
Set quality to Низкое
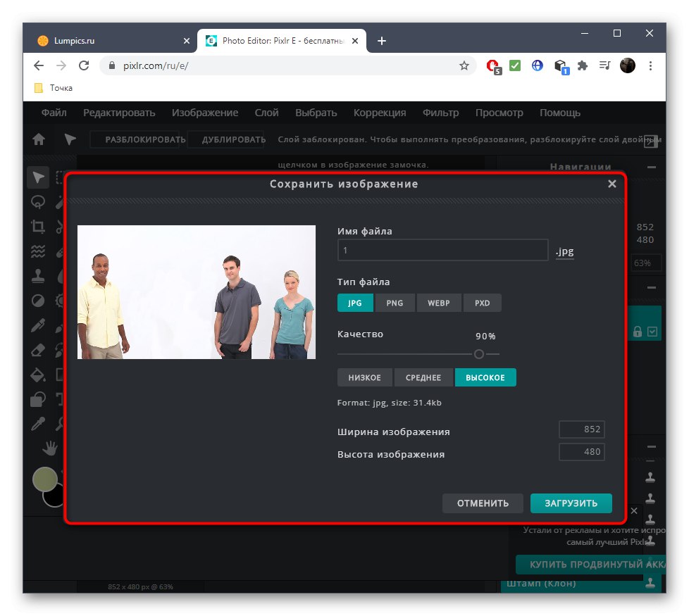[x=365, y=377]
